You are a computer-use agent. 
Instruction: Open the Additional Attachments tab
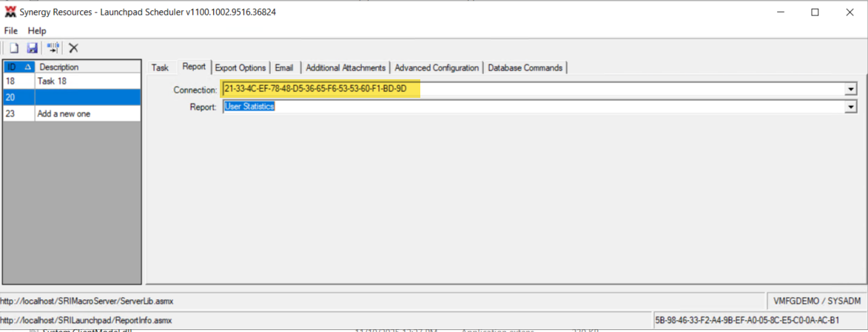[346, 67]
